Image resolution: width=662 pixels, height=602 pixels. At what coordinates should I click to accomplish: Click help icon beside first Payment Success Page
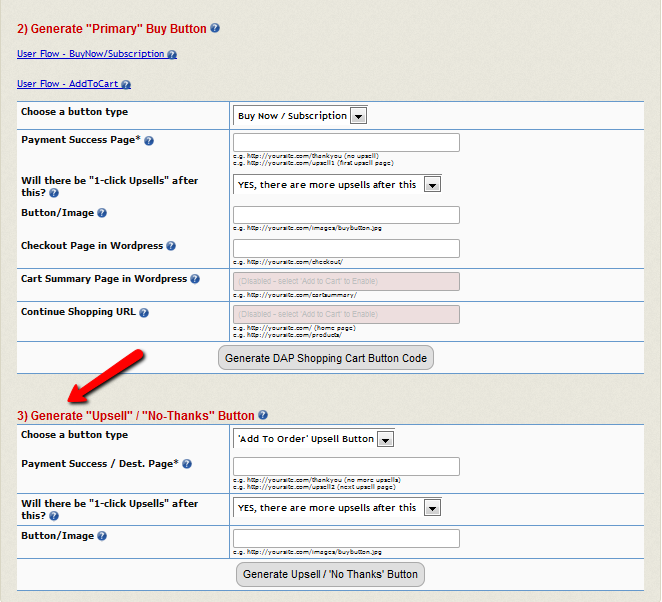click(x=149, y=141)
